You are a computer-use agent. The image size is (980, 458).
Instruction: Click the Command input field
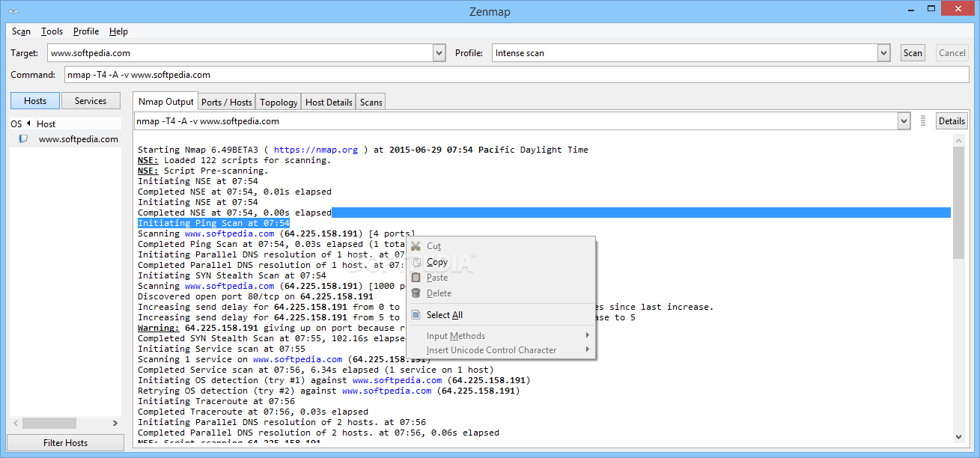(x=517, y=75)
